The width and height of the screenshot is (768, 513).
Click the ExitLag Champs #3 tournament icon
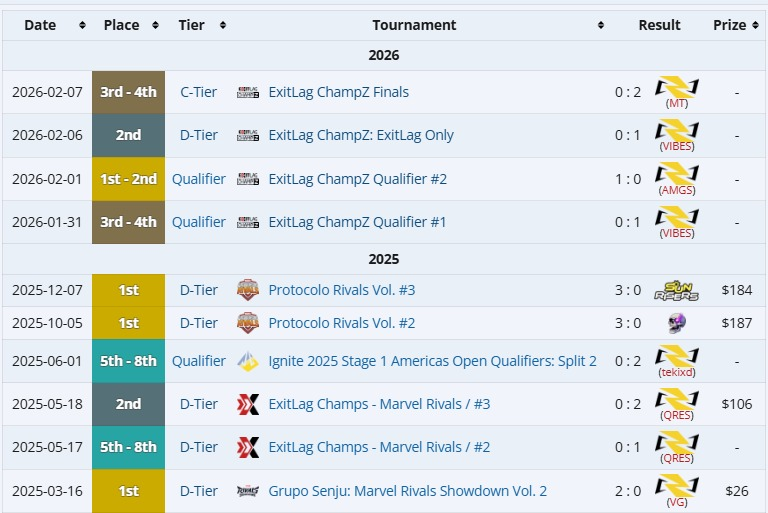point(248,404)
